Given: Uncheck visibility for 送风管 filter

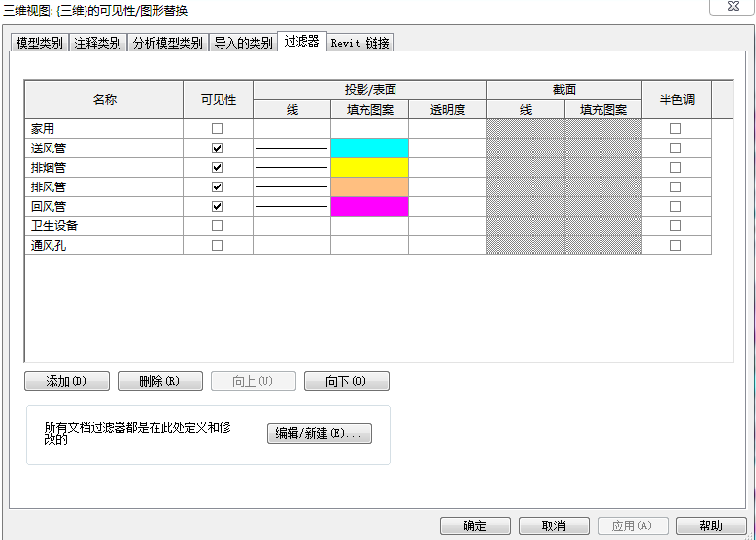Looking at the screenshot, I should point(217,148).
